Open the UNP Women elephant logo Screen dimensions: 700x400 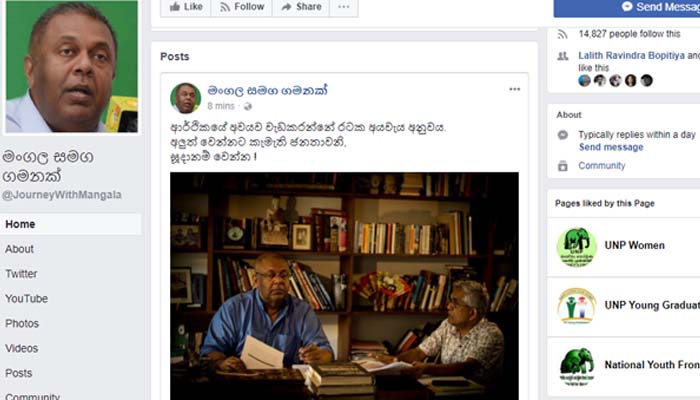[576, 247]
